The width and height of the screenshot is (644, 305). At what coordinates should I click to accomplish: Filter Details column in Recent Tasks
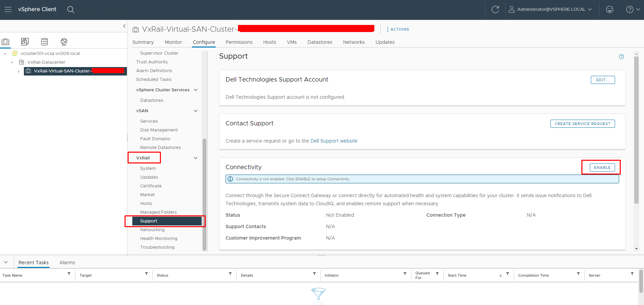point(314,274)
